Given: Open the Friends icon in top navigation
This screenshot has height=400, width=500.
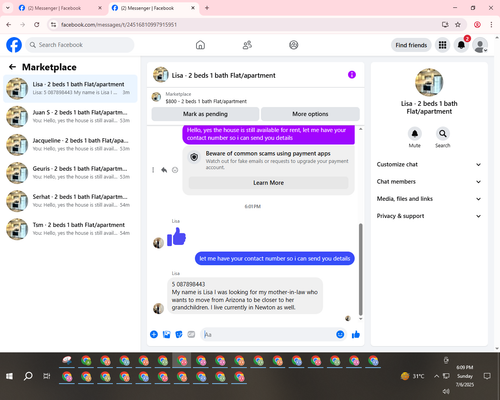Looking at the screenshot, I should pyautogui.click(x=247, y=45).
